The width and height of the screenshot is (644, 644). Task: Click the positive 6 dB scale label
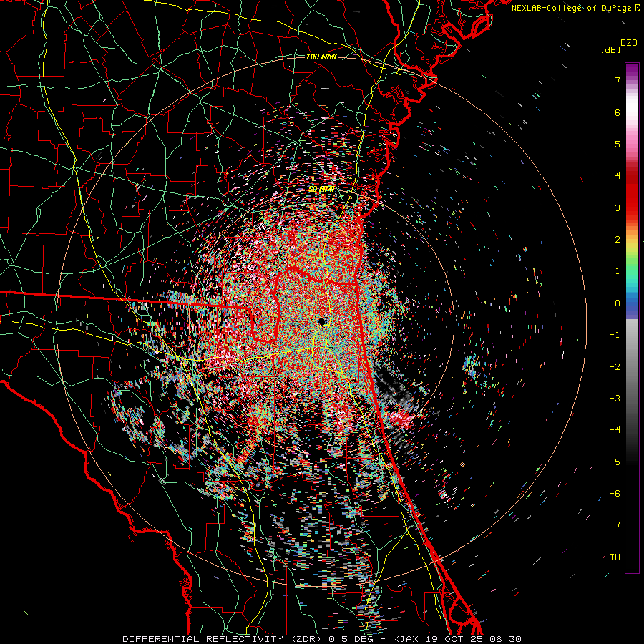point(618,112)
